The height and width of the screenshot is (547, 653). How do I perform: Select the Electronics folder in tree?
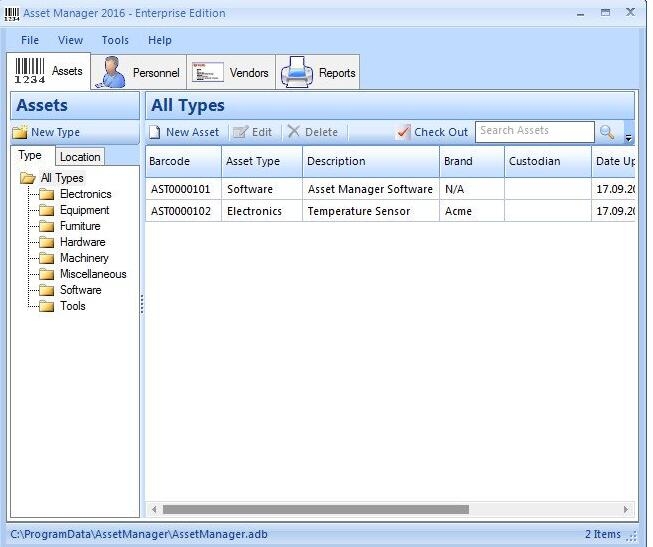pos(85,194)
